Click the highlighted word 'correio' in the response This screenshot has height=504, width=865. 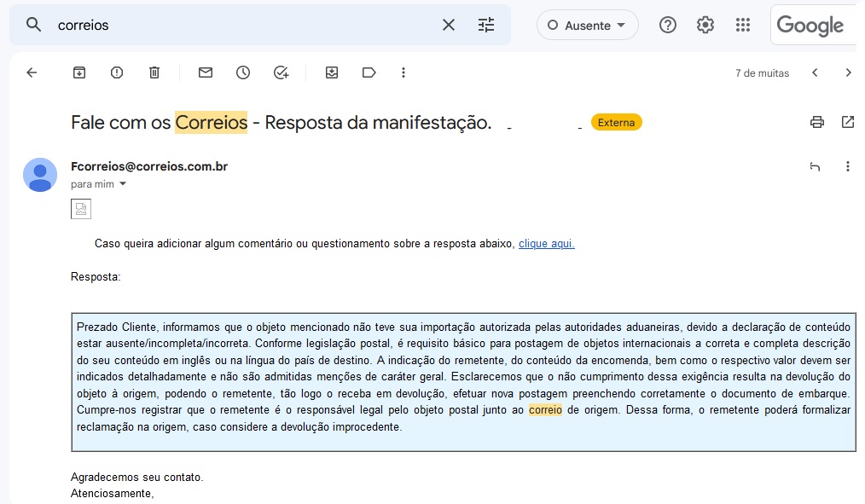click(x=545, y=409)
